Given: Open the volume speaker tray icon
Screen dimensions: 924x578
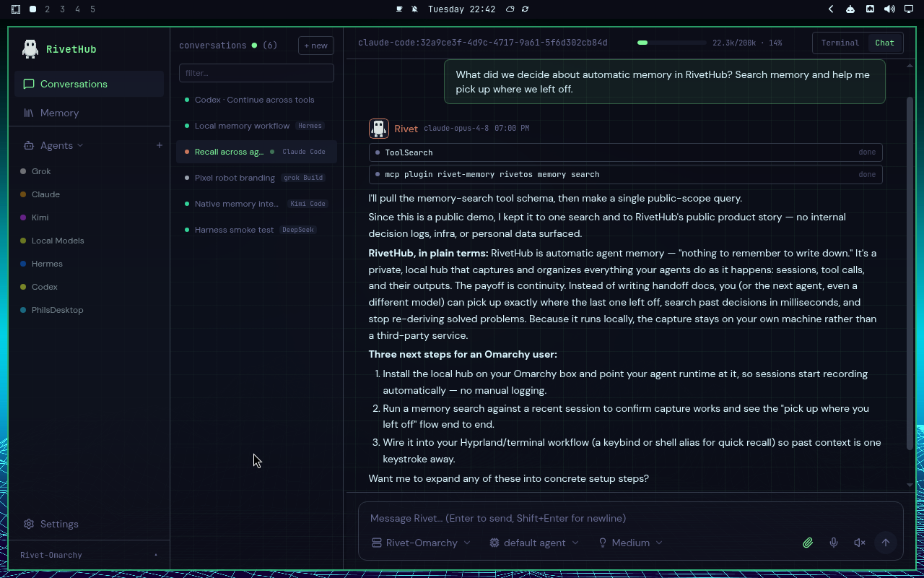Looking at the screenshot, I should (x=889, y=9).
